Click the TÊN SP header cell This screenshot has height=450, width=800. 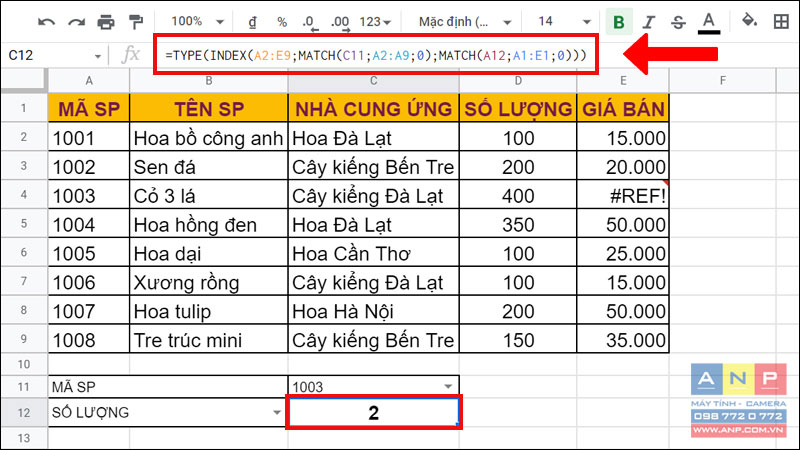209,109
